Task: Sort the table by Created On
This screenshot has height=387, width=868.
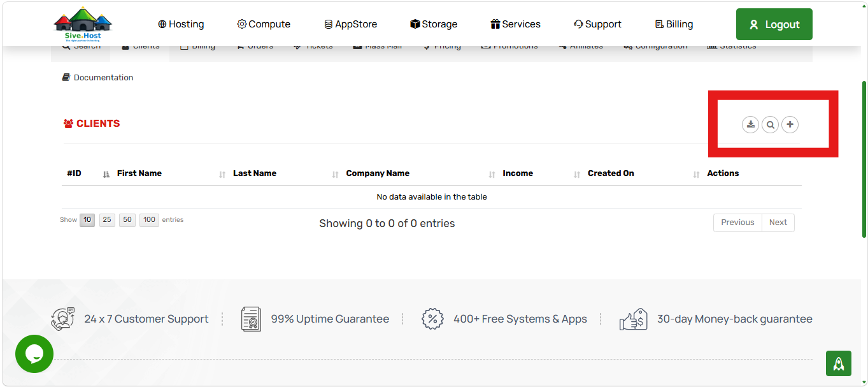Action: 643,173
